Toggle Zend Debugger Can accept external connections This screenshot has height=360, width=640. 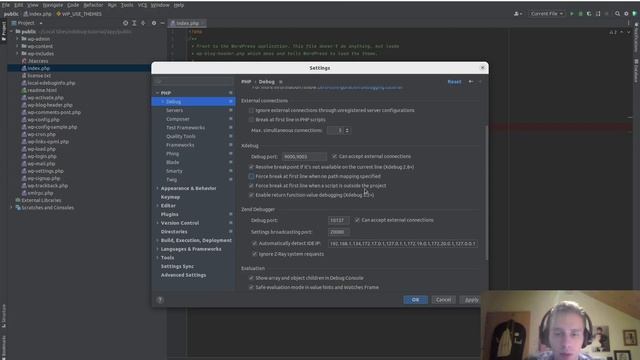pos(357,220)
